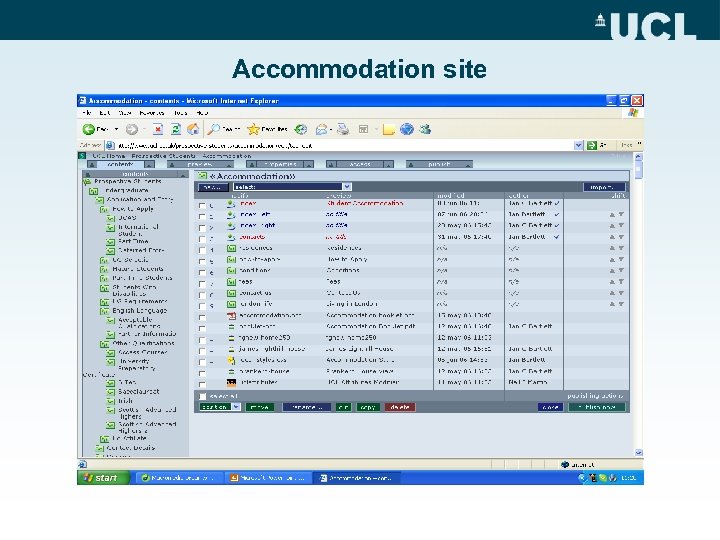Open the Search toolbar button
The height and width of the screenshot is (540, 720).
click(224, 129)
